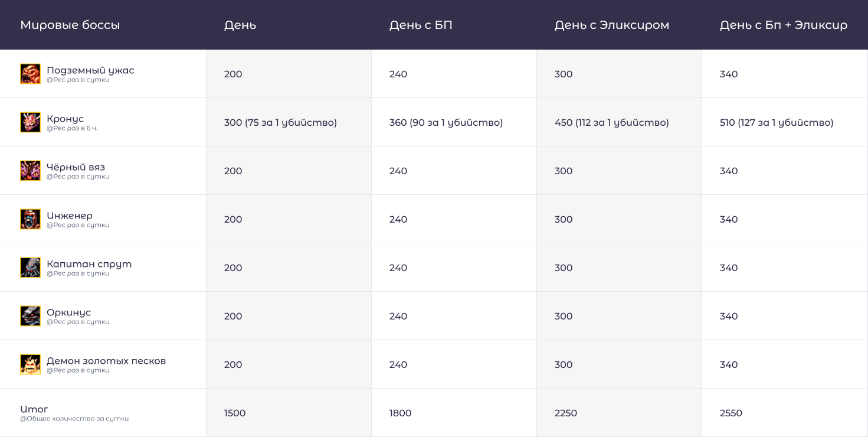
Task: Open the Капитан спрут boss icon
Action: (31, 268)
